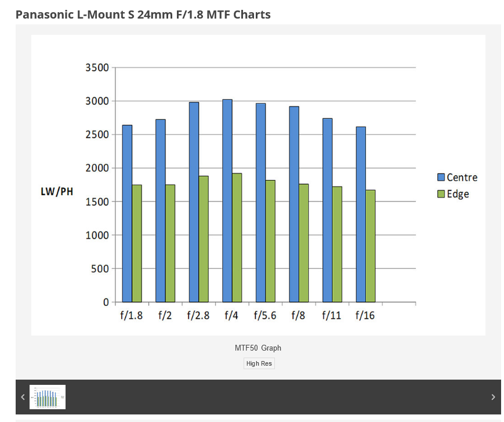Click the 'Panasonic L-Mount S 24mm F/1.8 MTF Charts' heading
This screenshot has height=422, width=504.
tap(143, 15)
